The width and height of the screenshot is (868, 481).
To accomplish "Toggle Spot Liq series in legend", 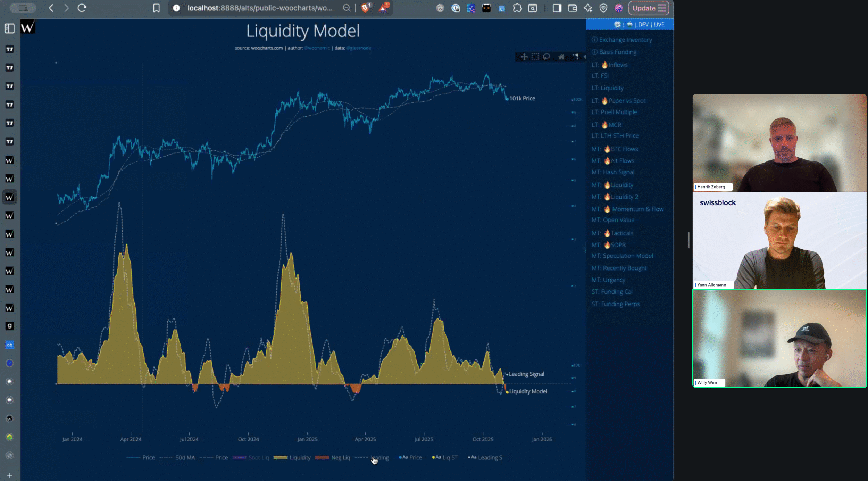I will [259, 458].
